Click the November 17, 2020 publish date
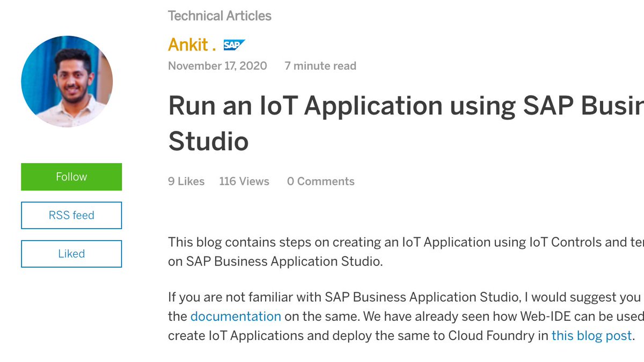 (x=217, y=65)
